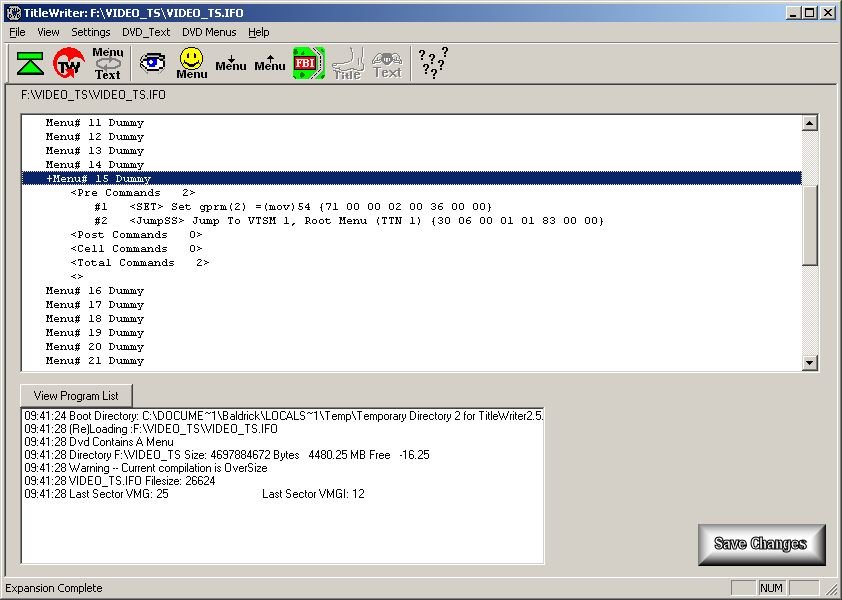Open the File menu

17,32
